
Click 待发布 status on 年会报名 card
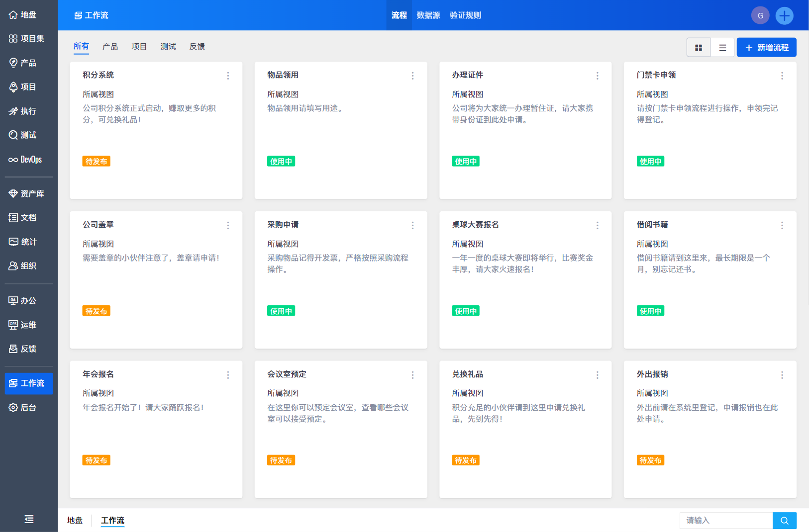pyautogui.click(x=96, y=460)
